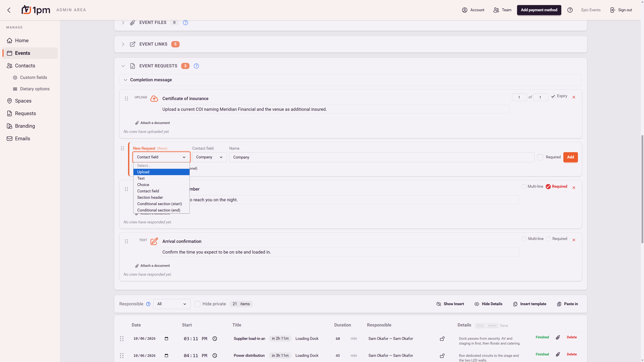Screen dimensions: 644x362
Task: Delete the Supplier load-in row
Action: (572, 337)
